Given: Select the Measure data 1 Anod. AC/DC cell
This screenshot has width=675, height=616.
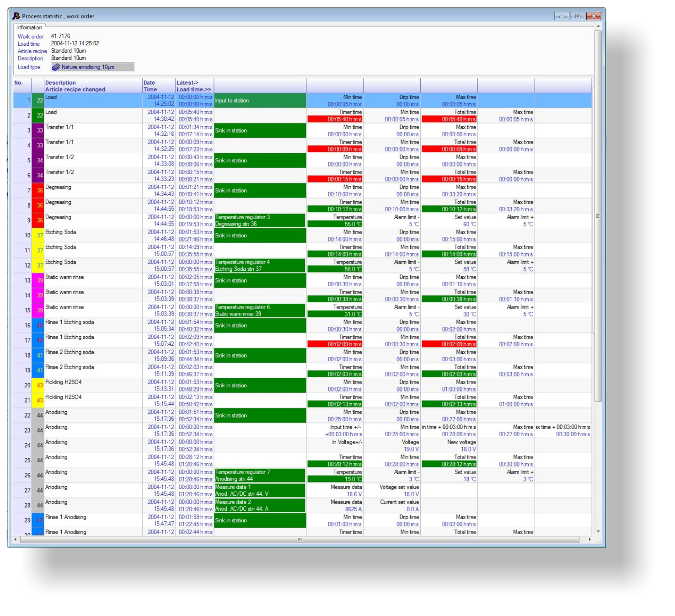Looking at the screenshot, I should [260, 490].
